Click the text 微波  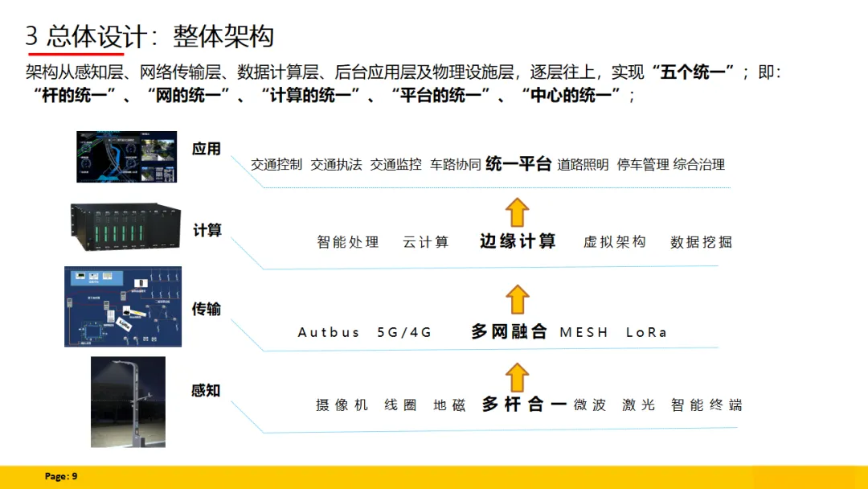590,405
